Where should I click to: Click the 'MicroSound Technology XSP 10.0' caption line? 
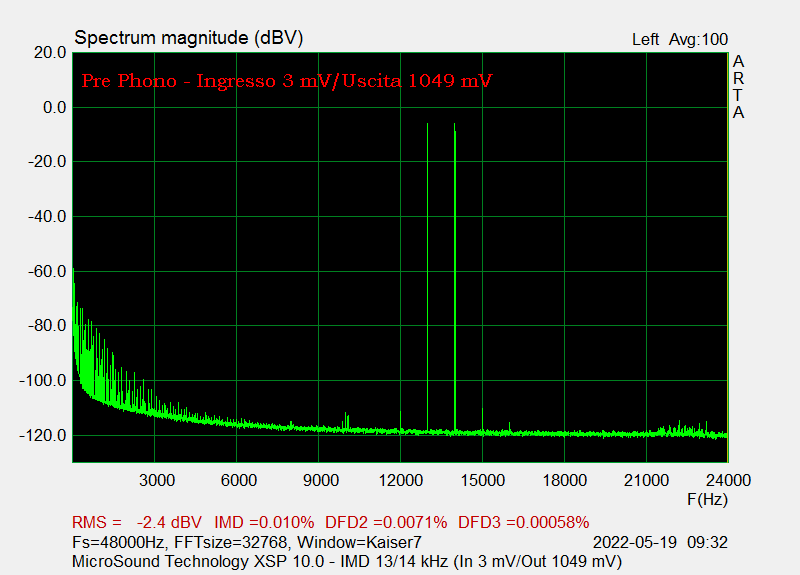pyautogui.click(x=347, y=561)
